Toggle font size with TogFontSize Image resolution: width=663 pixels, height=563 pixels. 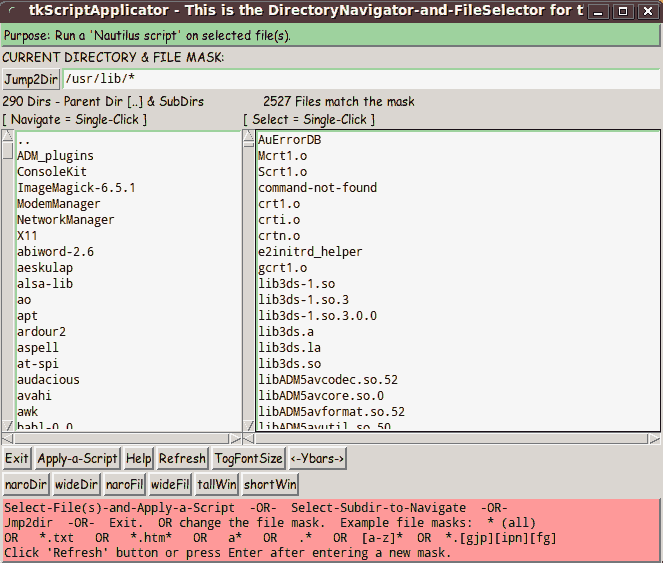(x=248, y=459)
